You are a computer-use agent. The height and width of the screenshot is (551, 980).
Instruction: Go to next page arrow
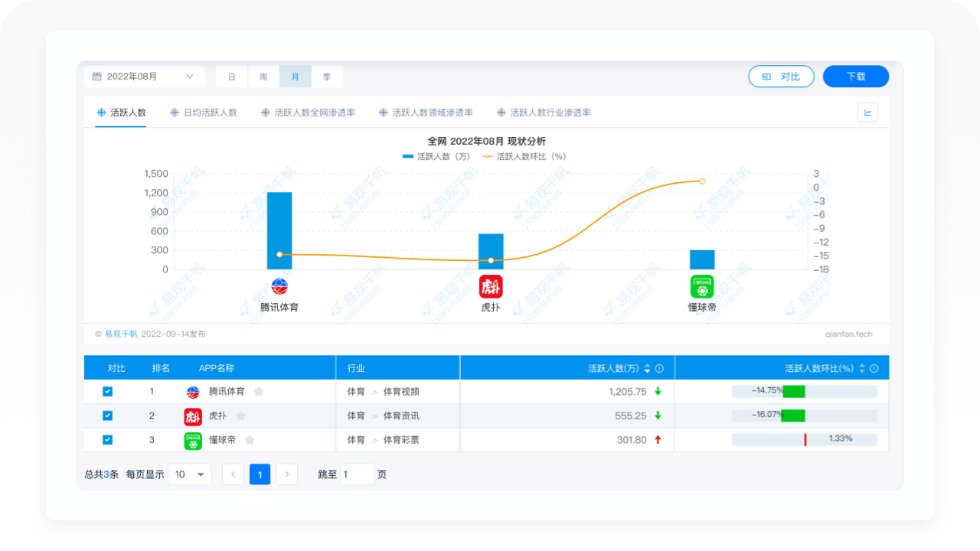286,474
